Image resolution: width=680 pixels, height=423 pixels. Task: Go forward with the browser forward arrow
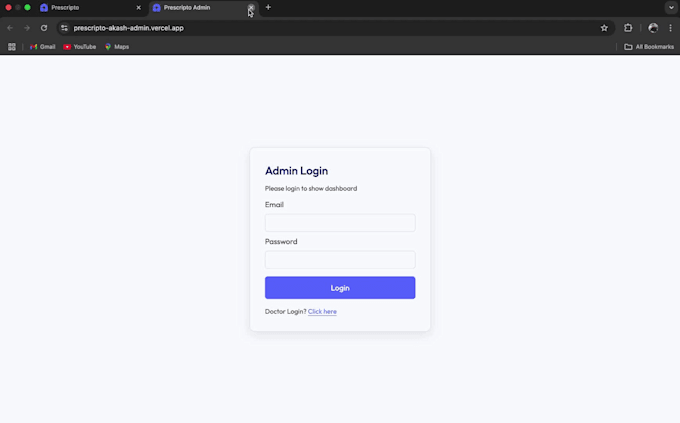coord(27,28)
